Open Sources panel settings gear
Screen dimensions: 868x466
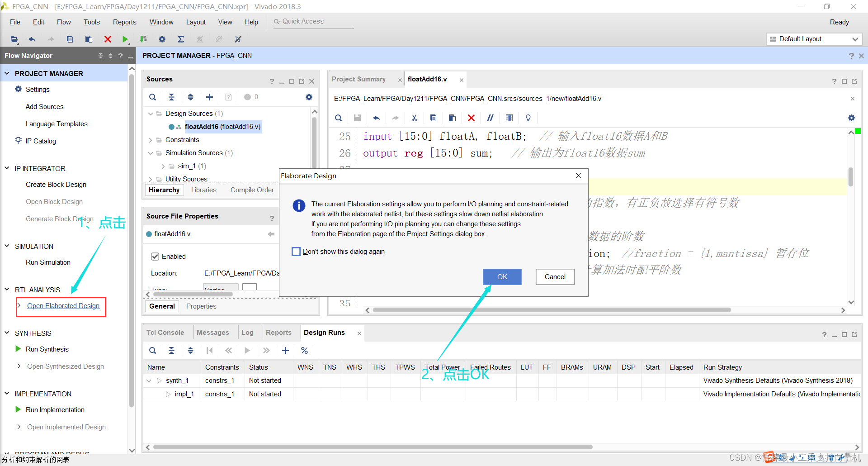[x=309, y=97]
